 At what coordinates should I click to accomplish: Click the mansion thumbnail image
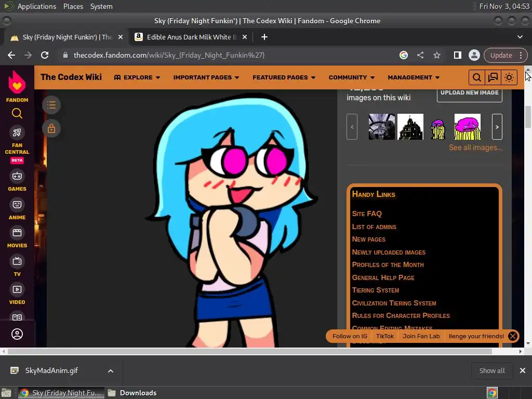point(410,127)
